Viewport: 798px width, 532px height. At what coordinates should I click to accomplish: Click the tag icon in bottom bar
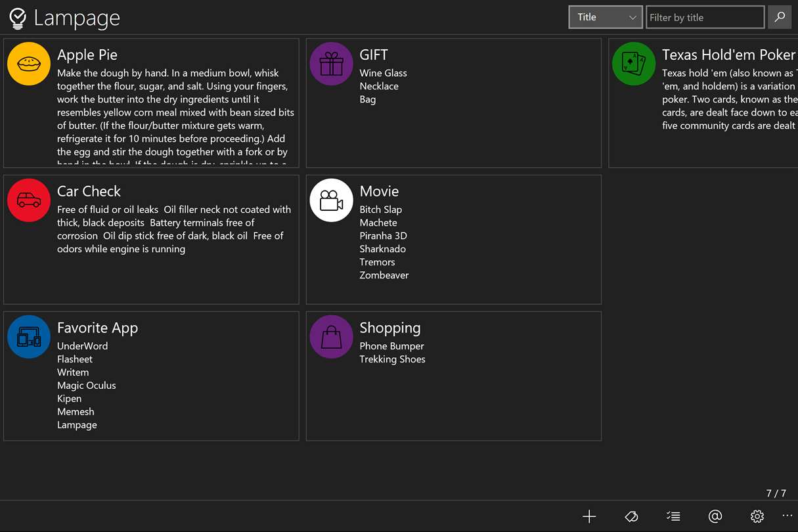tap(631, 516)
